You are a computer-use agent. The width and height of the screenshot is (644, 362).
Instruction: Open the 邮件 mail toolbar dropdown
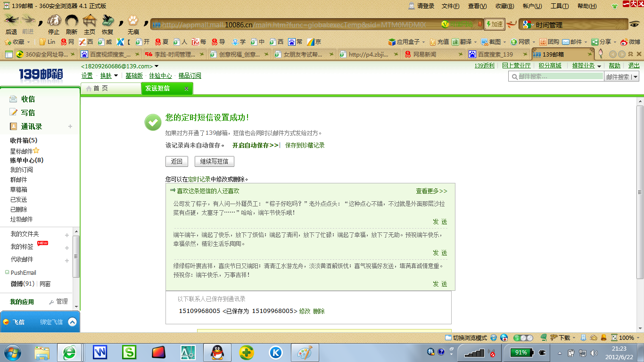(575, 42)
